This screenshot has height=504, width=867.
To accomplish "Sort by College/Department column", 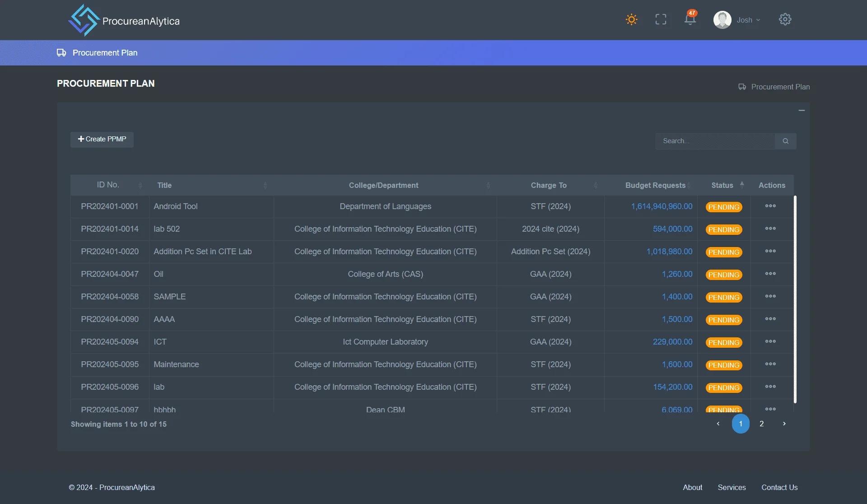I will coord(385,185).
